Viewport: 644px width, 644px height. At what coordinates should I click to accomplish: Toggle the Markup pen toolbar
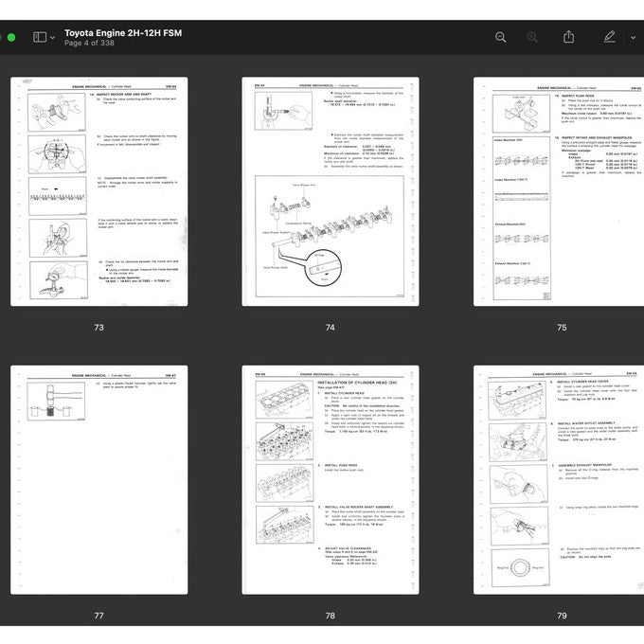[609, 37]
